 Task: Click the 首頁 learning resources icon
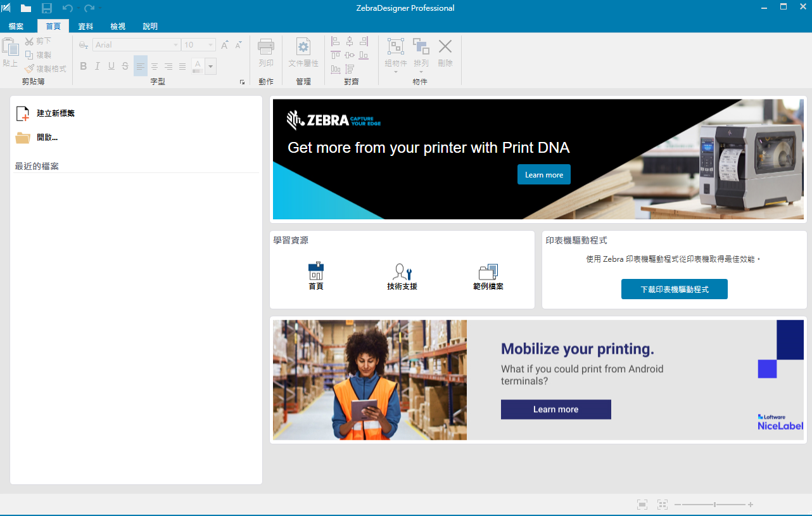coord(316,272)
